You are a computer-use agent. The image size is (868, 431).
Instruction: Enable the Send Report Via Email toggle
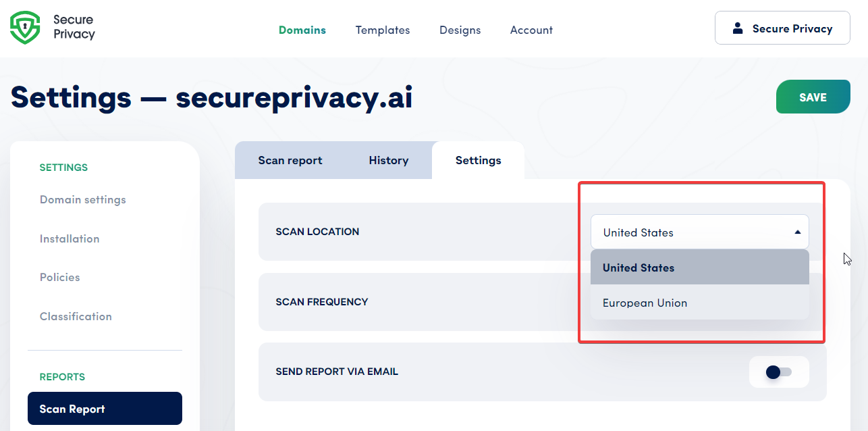pyautogui.click(x=779, y=372)
